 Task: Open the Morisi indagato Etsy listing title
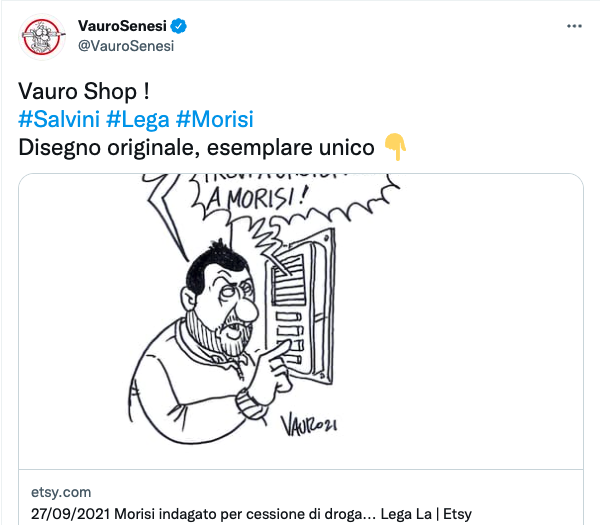pos(251,514)
